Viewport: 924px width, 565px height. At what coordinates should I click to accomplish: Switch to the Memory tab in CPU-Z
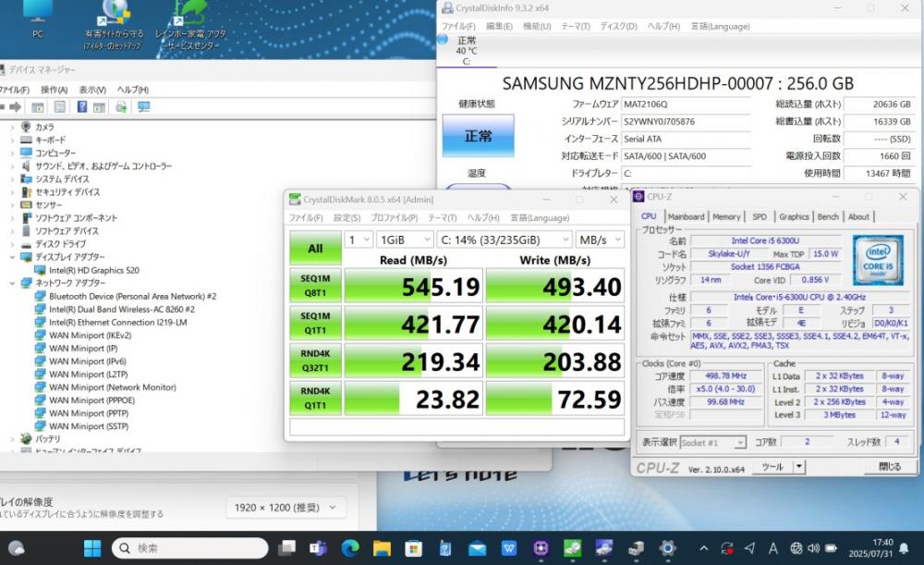coord(726,216)
